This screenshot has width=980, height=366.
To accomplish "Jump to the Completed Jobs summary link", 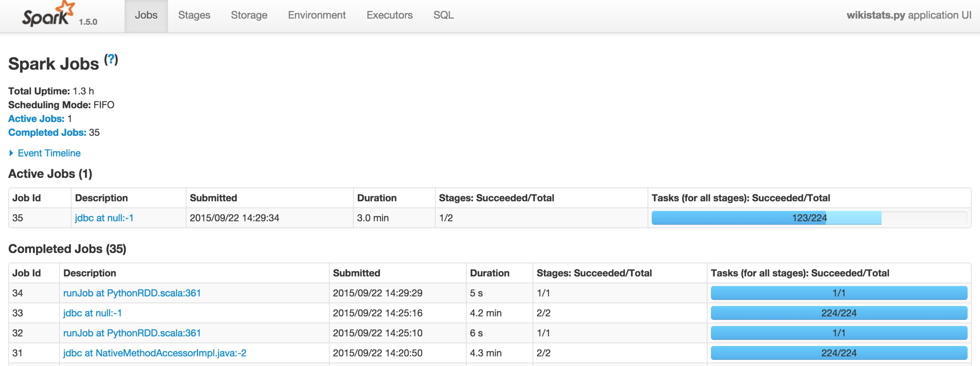I will pyautogui.click(x=47, y=133).
